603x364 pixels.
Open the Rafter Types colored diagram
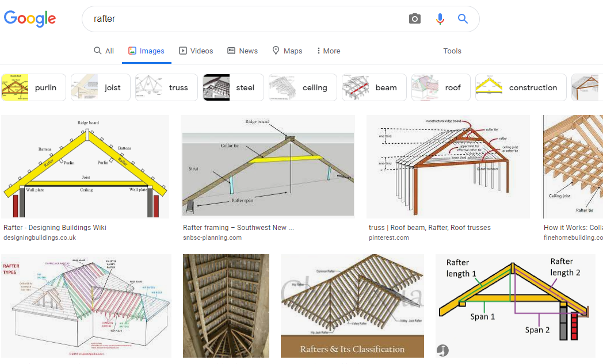86,306
